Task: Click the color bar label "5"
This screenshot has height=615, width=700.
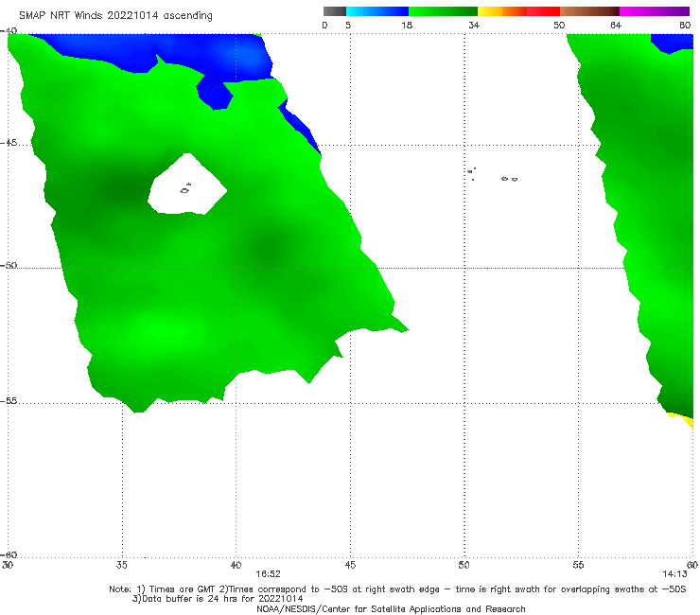Action: pyautogui.click(x=348, y=25)
